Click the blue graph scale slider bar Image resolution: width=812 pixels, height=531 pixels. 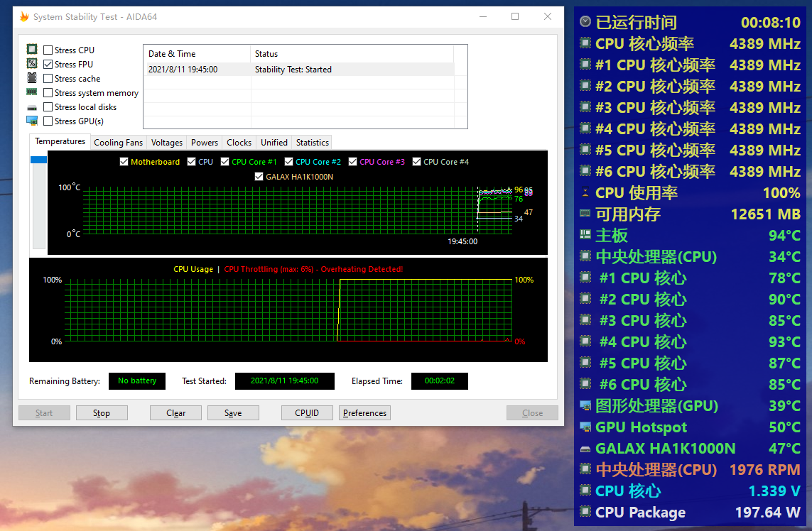point(38,160)
